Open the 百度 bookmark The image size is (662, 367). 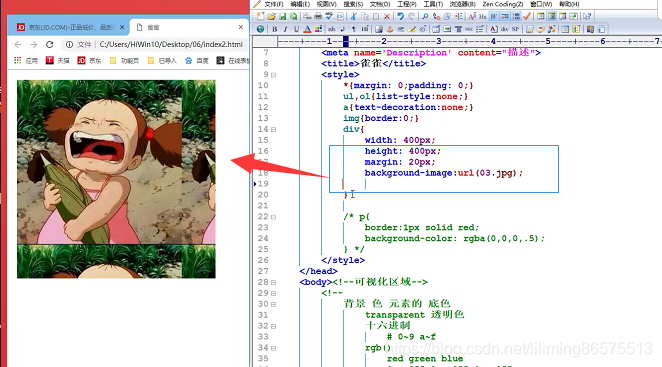(197, 60)
